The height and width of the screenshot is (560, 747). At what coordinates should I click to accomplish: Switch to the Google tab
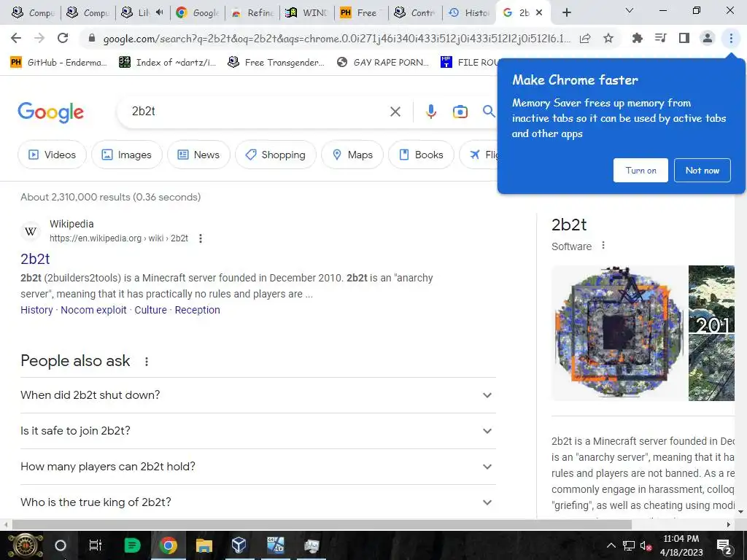(x=196, y=13)
